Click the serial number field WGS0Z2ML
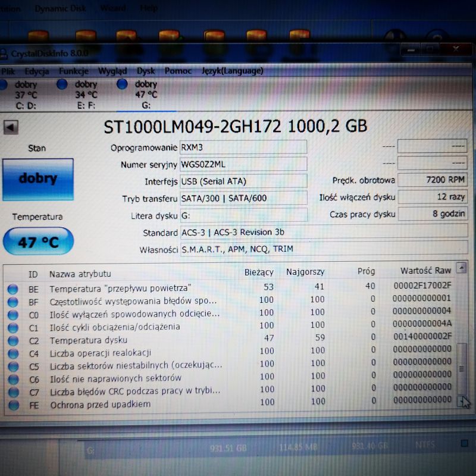 (243, 164)
